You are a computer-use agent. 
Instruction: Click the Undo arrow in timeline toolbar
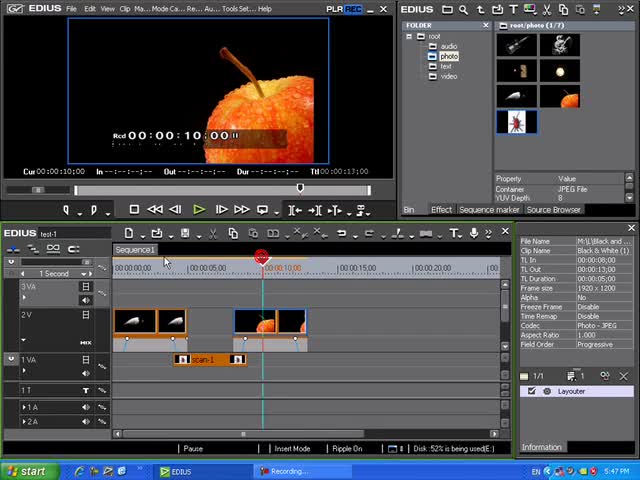point(341,233)
